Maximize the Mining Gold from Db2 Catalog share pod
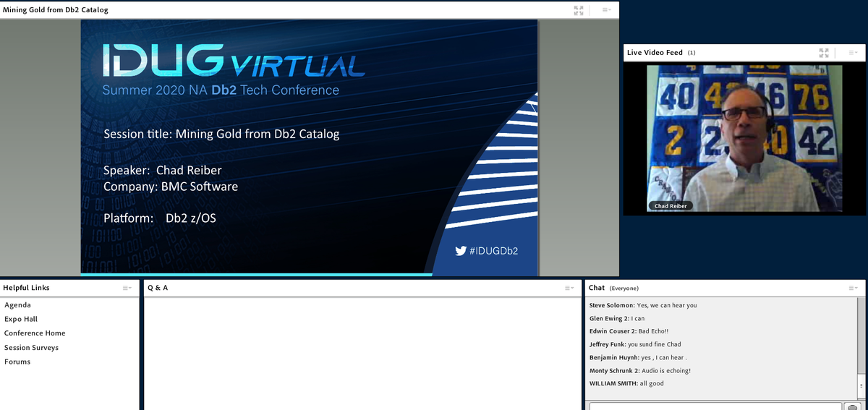This screenshot has height=410, width=868. click(x=578, y=10)
